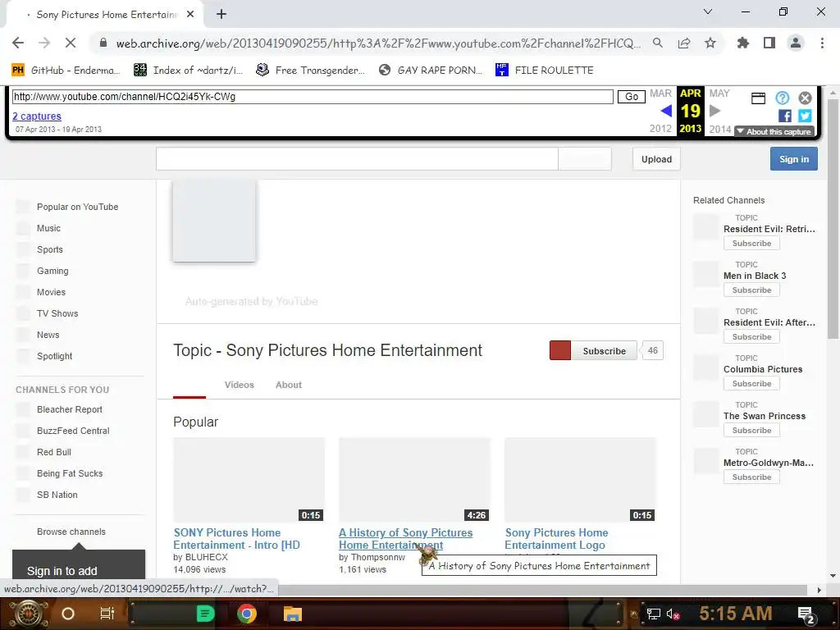Click the Wayback Go button
840x630 pixels.
[632, 97]
